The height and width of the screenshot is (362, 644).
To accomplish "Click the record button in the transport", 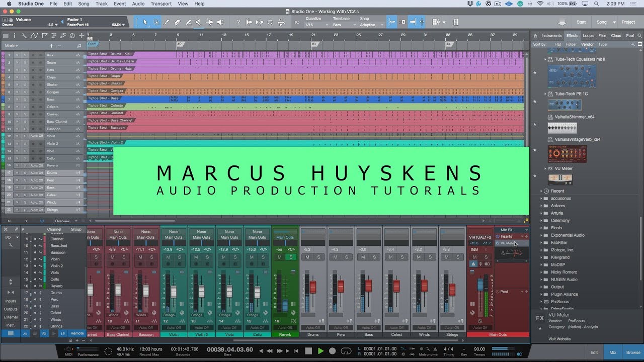I will (x=333, y=351).
